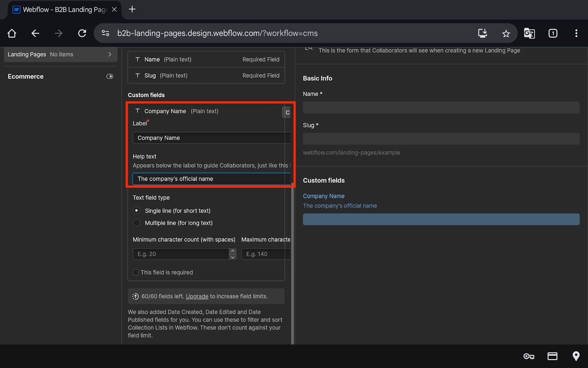The width and height of the screenshot is (588, 368).
Task: Click the Upgrade link for field limits
Action: click(197, 297)
